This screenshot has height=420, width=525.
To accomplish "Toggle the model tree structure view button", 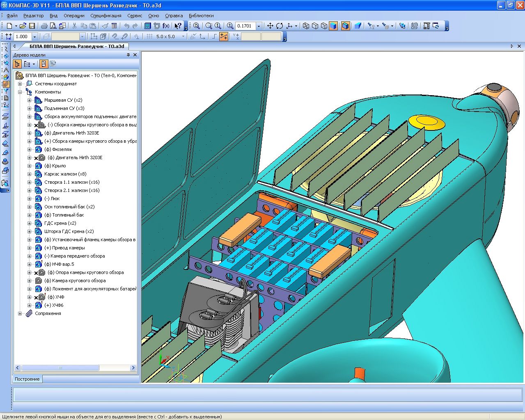I will (x=17, y=64).
